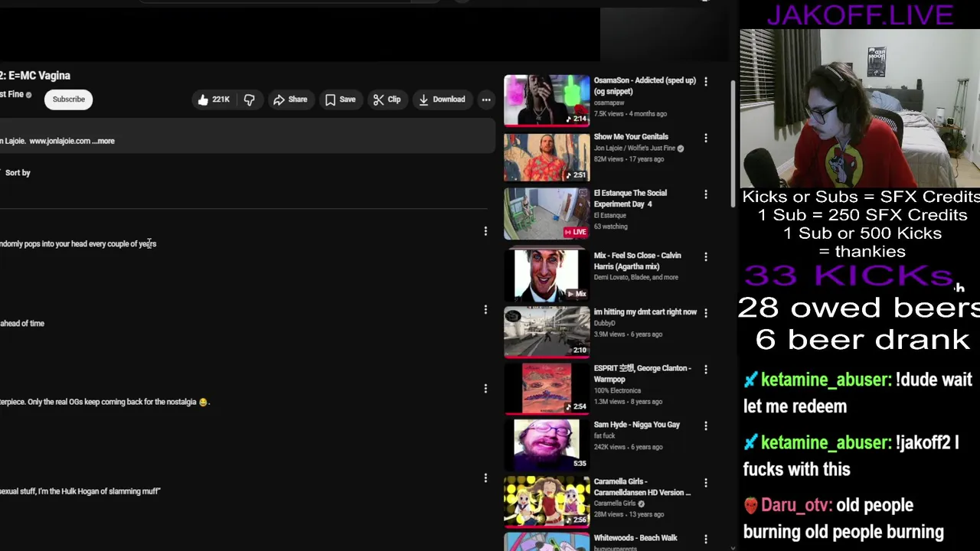The image size is (980, 551).
Task: Open options for 'ahead of time' comment
Action: tap(485, 310)
